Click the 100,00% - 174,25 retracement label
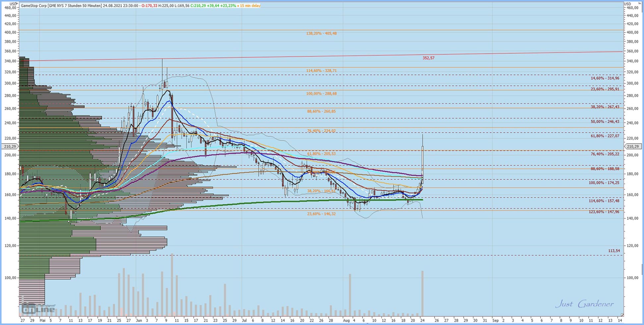This screenshot has height=325, width=644. 604,183
